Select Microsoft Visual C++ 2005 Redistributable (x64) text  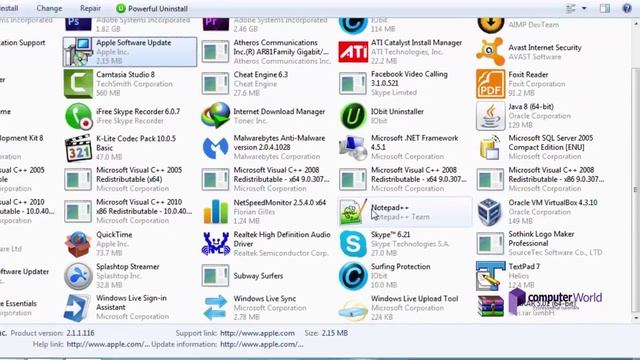click(139, 175)
